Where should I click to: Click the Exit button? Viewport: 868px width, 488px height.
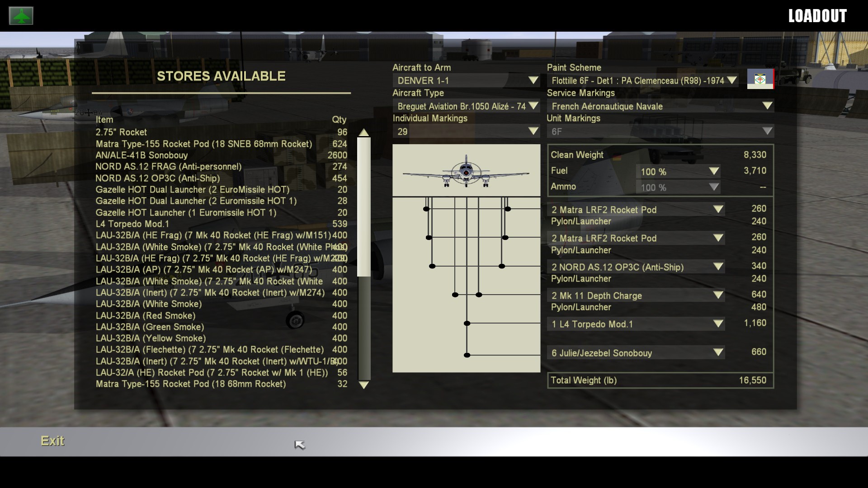(52, 441)
